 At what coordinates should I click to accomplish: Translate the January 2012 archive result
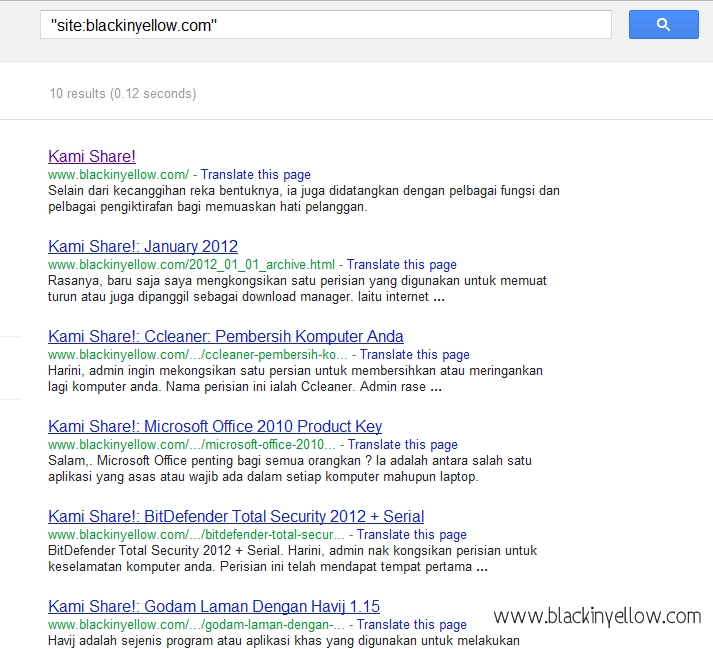tap(402, 265)
